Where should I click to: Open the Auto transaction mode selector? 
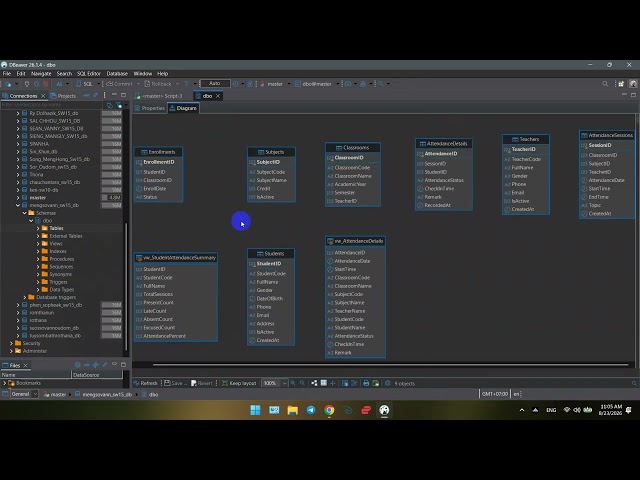tap(215, 83)
